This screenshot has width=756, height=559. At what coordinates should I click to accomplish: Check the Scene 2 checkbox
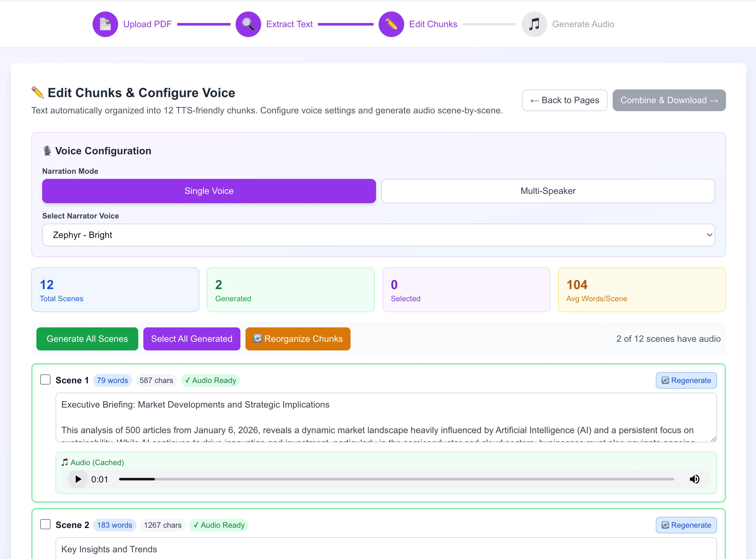[45, 524]
